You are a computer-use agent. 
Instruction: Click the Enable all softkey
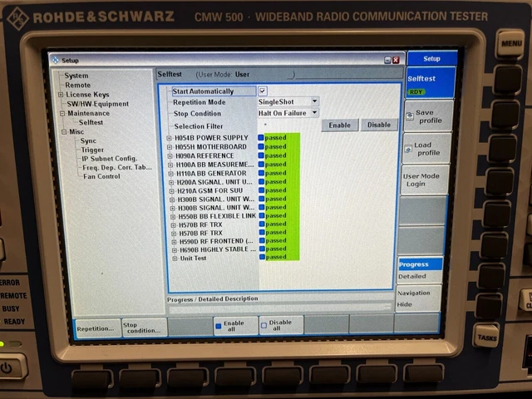[235, 326]
